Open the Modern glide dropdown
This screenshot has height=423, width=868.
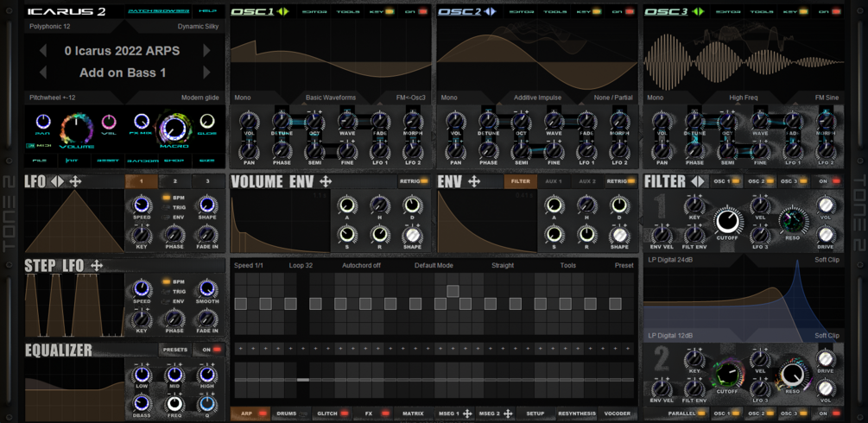click(x=200, y=98)
